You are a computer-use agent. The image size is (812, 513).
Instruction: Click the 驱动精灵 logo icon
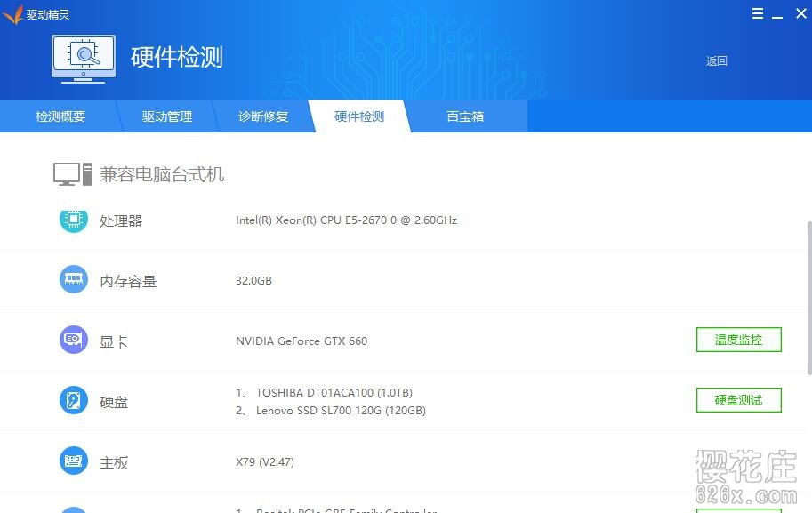click(13, 14)
